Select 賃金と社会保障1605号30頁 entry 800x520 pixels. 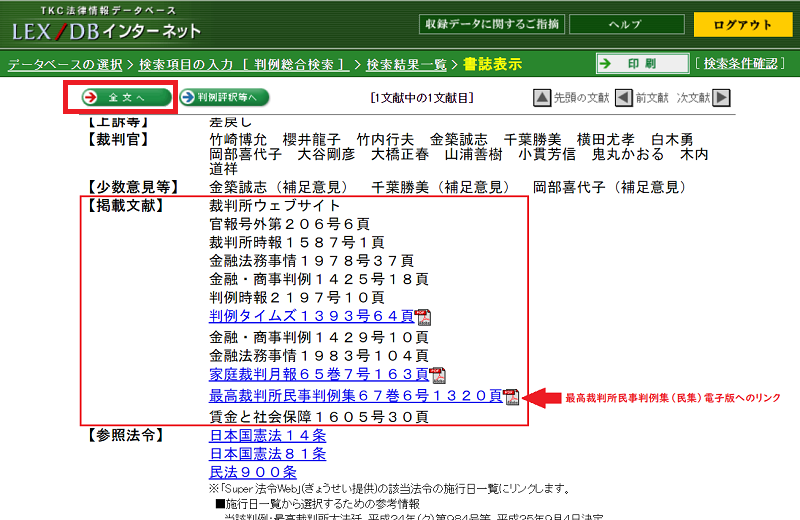(x=319, y=417)
